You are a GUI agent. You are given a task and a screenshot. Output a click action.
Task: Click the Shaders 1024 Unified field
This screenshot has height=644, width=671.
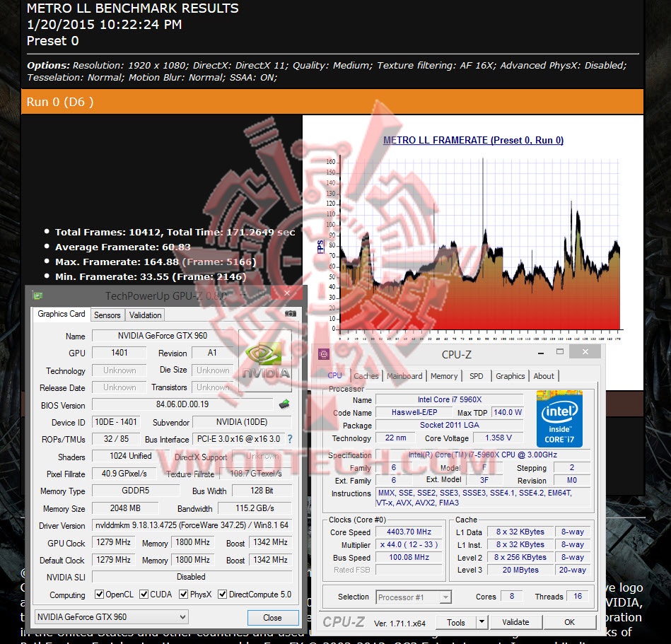131,456
